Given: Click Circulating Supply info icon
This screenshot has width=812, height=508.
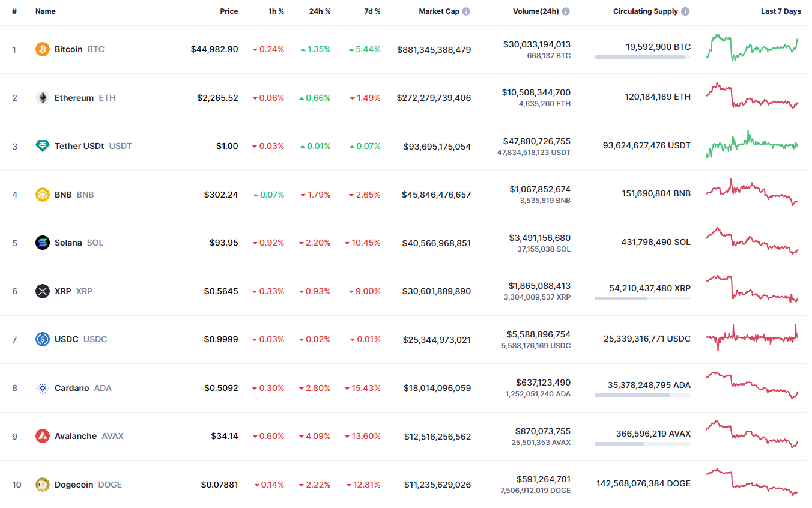Looking at the screenshot, I should click(685, 11).
